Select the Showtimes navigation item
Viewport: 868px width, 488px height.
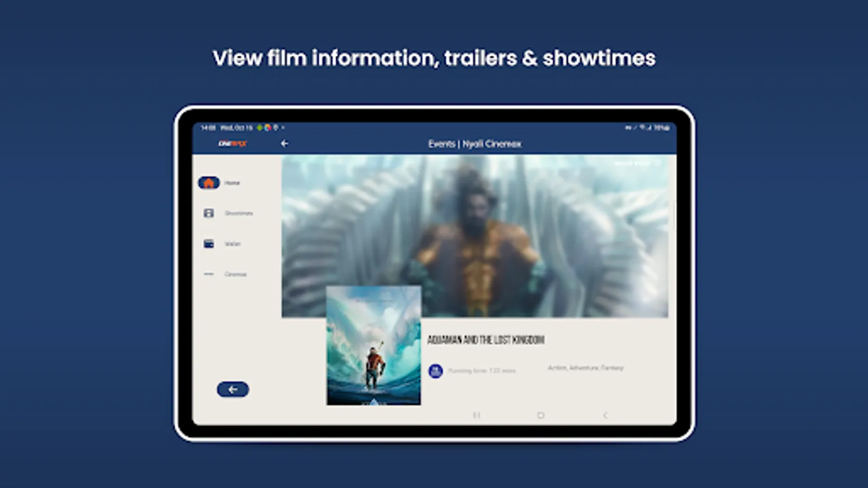coord(239,213)
